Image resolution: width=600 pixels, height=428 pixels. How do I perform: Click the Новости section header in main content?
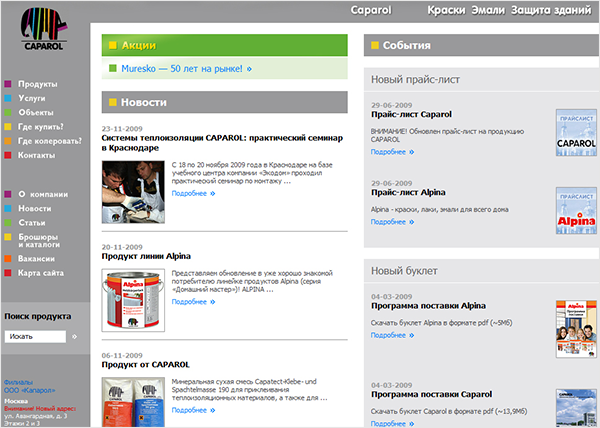tap(225, 102)
